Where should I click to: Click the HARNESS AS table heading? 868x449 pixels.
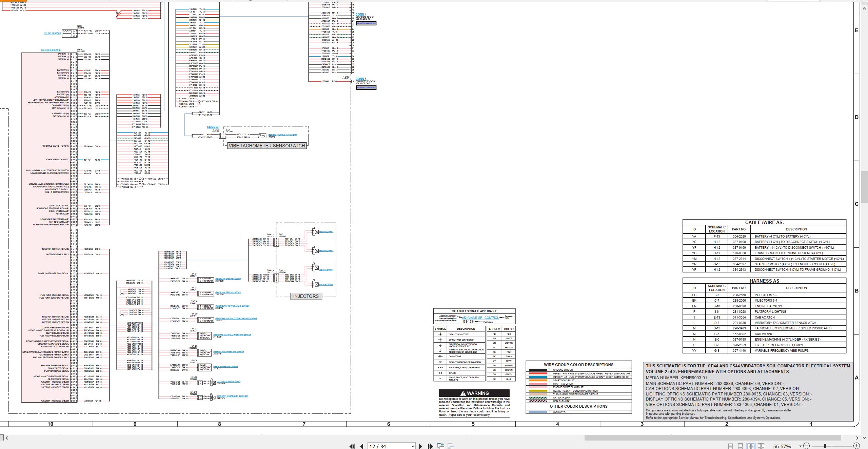click(764, 281)
